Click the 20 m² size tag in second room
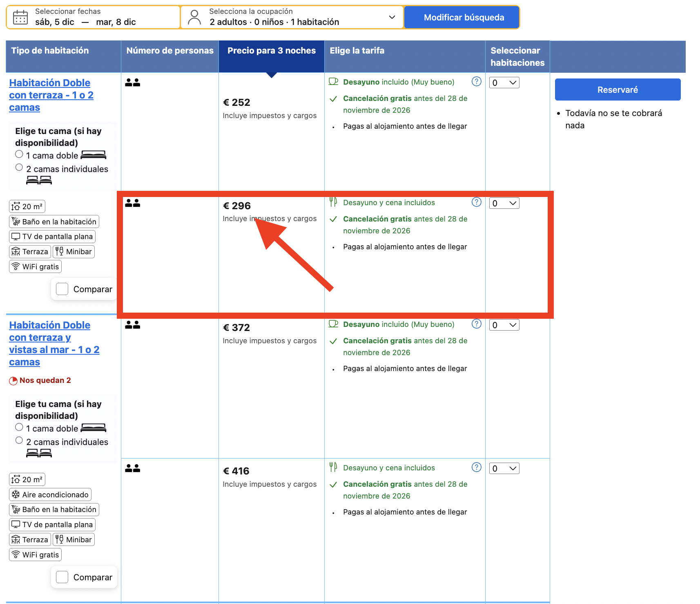Screen dimensions: 700x604 (x=27, y=480)
